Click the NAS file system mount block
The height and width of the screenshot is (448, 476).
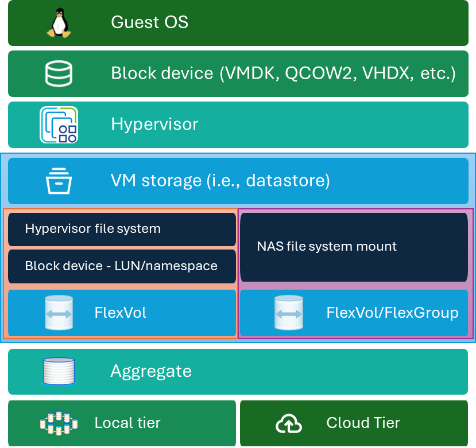tap(354, 247)
